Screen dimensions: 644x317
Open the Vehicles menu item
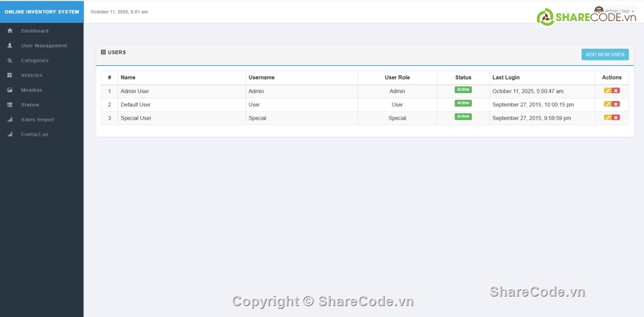(x=31, y=75)
